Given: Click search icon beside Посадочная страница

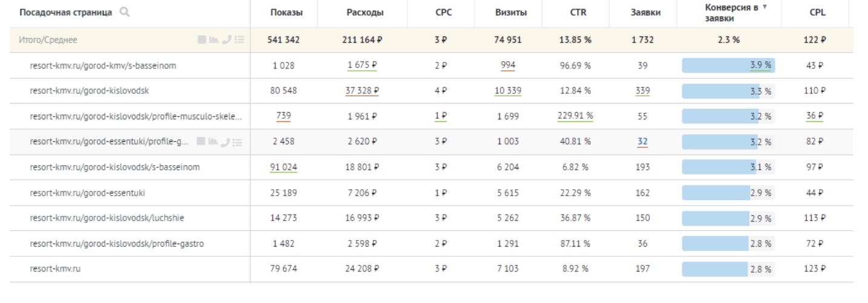Looking at the screenshot, I should click(125, 12).
